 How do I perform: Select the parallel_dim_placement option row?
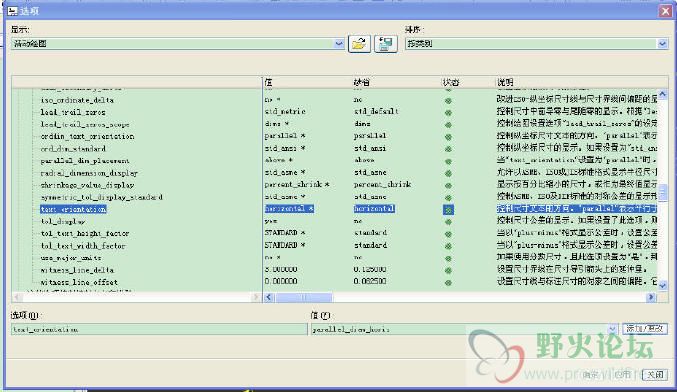85,161
